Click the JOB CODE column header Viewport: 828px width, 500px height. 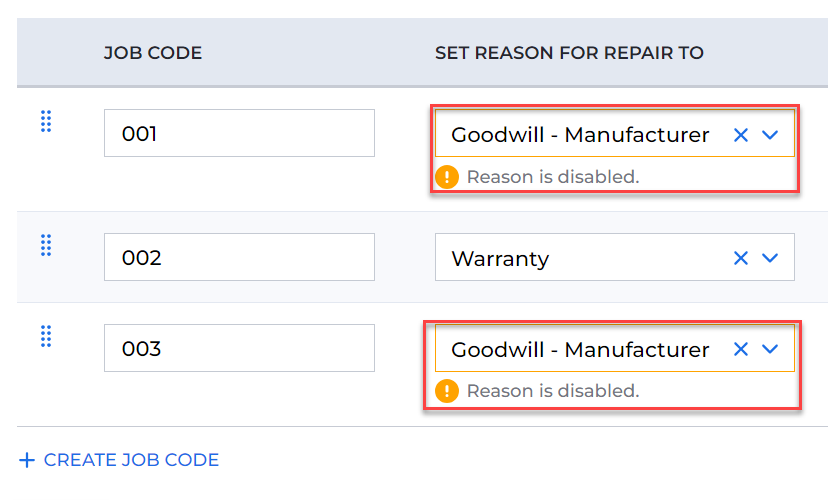click(153, 53)
